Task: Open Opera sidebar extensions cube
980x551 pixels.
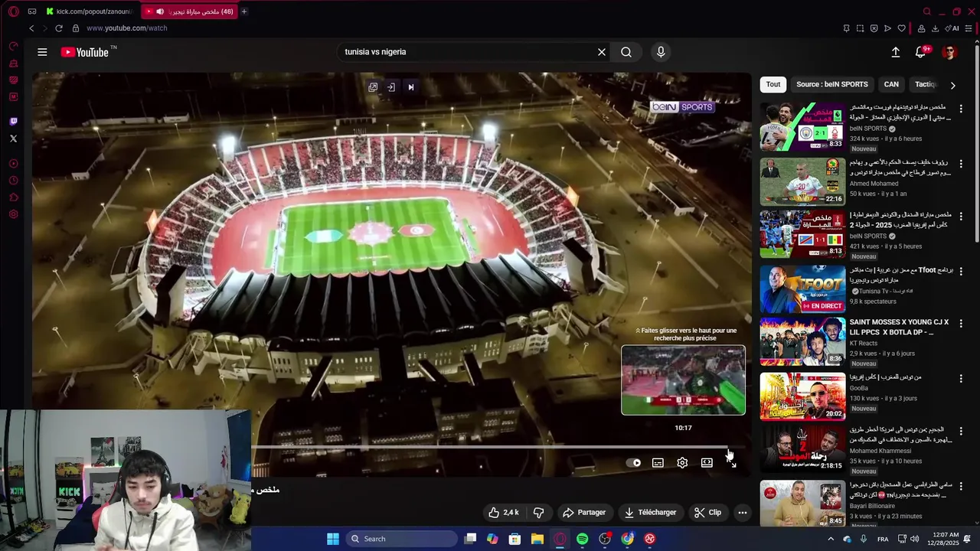Action: pyautogui.click(x=13, y=197)
